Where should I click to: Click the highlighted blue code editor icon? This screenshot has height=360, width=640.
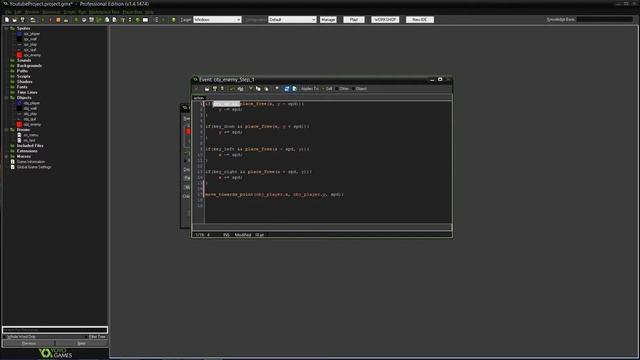click(x=287, y=89)
